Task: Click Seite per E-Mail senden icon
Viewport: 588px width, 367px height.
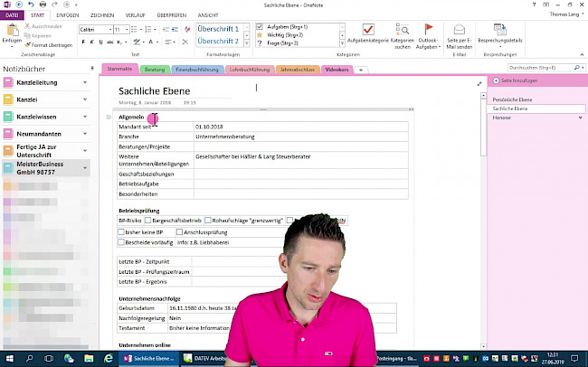Action: tap(459, 30)
